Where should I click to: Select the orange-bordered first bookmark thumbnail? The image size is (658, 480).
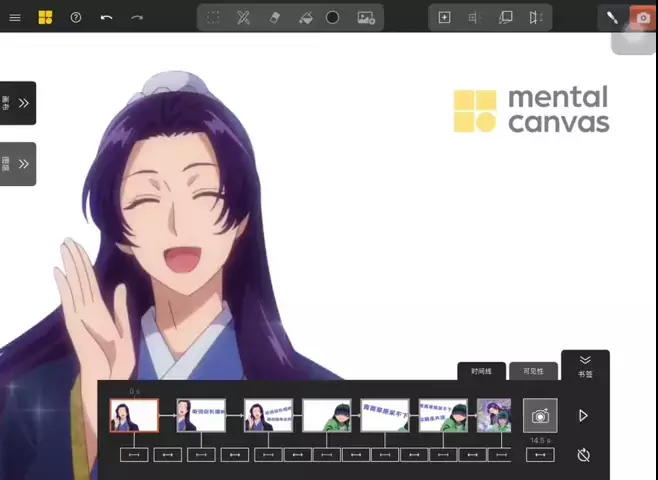(x=134, y=415)
